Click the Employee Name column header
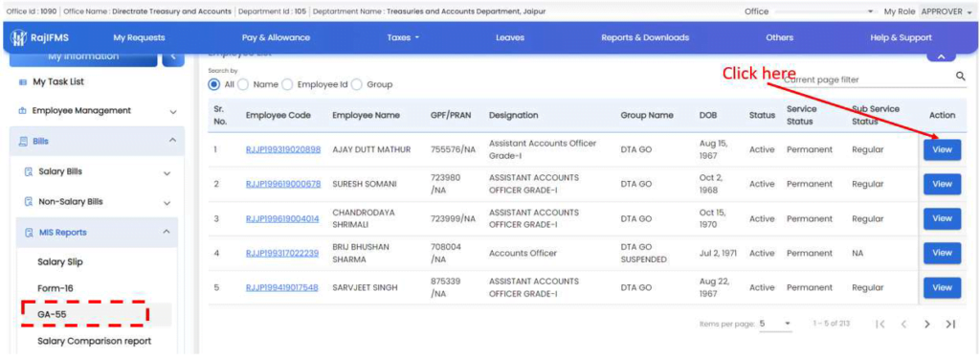Image resolution: width=980 pixels, height=361 pixels. pos(367,115)
